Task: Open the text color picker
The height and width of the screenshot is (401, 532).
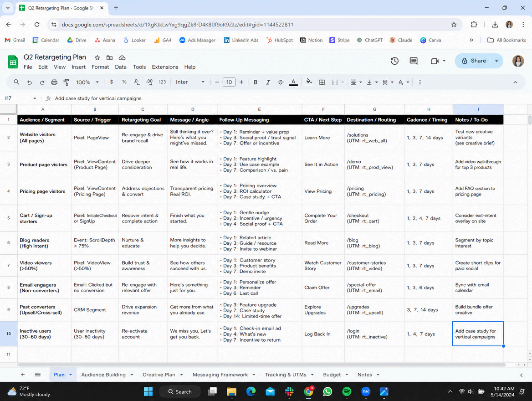Action: [x=293, y=82]
